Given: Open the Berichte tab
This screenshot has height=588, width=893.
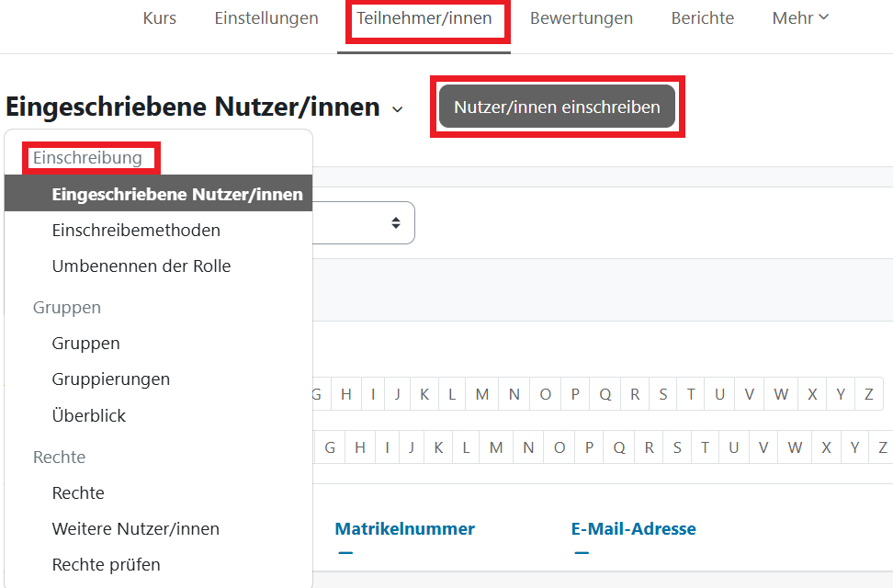Looking at the screenshot, I should [702, 18].
